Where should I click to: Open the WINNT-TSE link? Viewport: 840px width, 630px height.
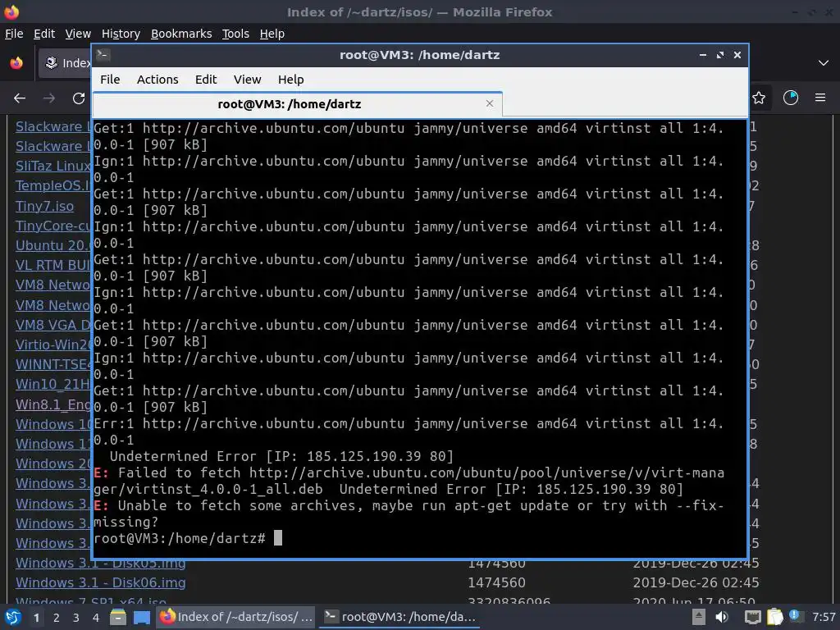tap(53, 364)
